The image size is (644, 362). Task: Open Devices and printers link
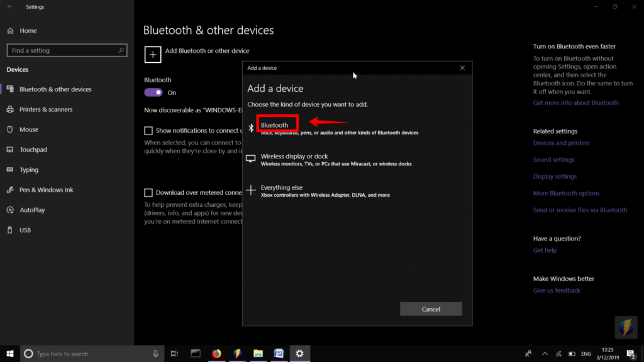561,143
